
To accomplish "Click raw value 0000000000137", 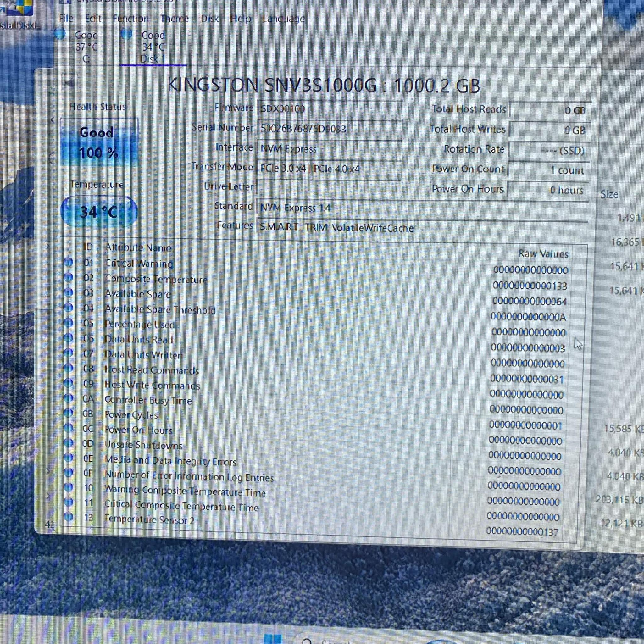I will [x=522, y=532].
